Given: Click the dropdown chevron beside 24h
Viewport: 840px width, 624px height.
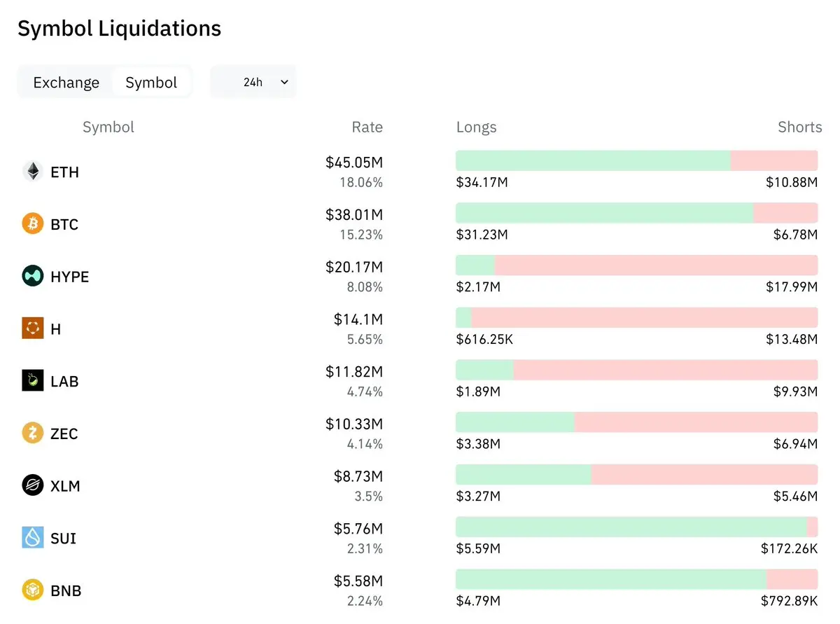Looking at the screenshot, I should 284,82.
